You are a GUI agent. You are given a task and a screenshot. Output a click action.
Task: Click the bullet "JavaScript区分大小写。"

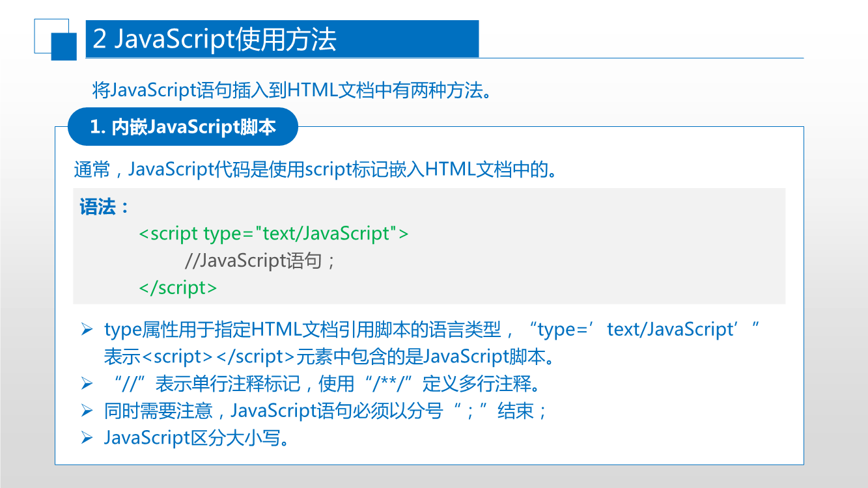coord(197,437)
